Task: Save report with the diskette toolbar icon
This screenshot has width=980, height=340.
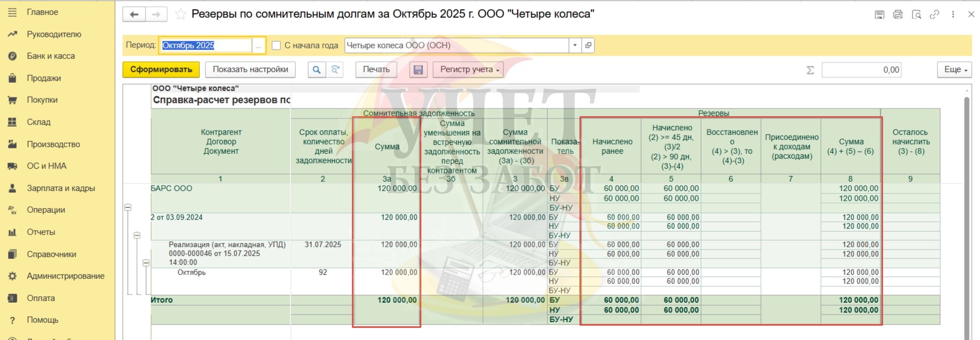Action: click(418, 69)
